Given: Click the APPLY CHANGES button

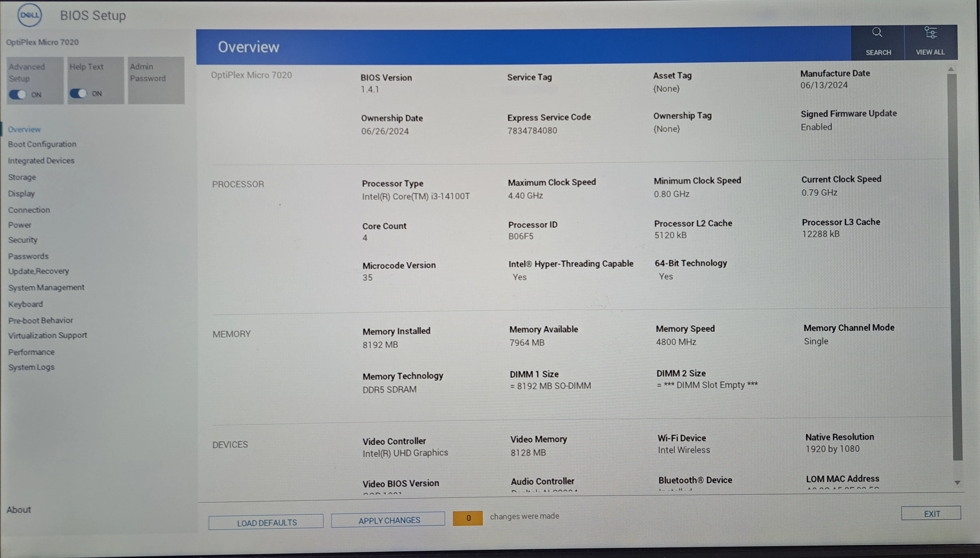Looking at the screenshot, I should [x=388, y=520].
